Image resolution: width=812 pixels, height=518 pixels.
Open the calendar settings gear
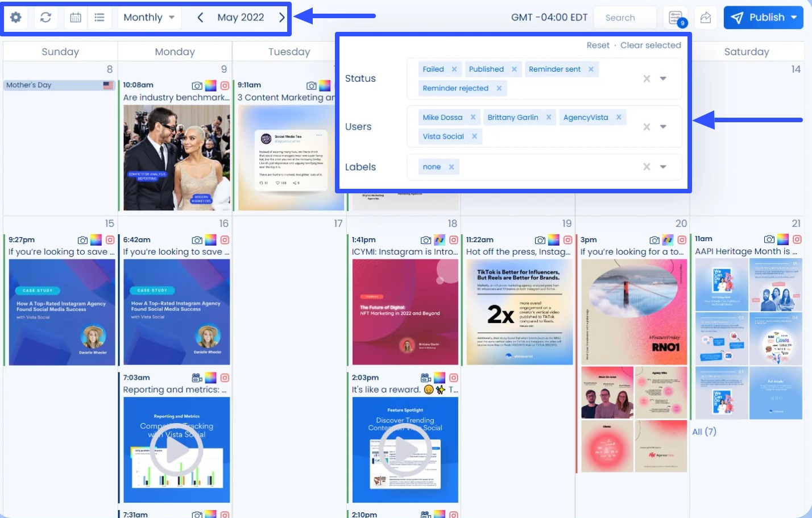pyautogui.click(x=15, y=17)
